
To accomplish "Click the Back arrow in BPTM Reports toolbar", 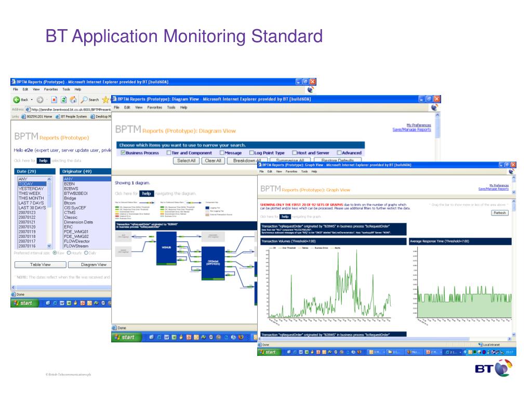I will point(17,100).
